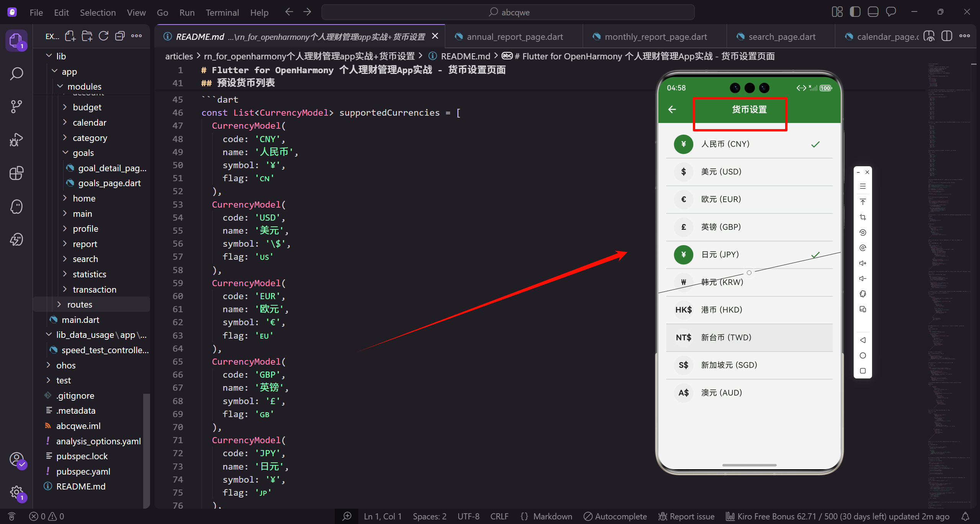
Task: Open the Run and Debug view
Action: click(16, 140)
